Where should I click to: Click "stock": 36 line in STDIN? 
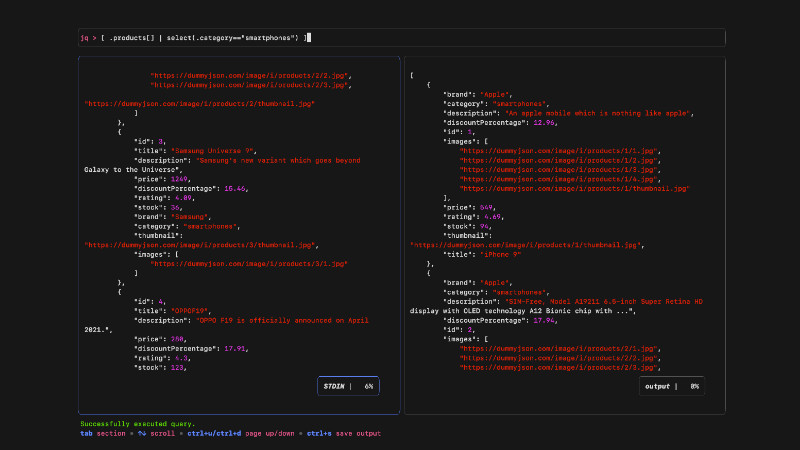click(158, 208)
